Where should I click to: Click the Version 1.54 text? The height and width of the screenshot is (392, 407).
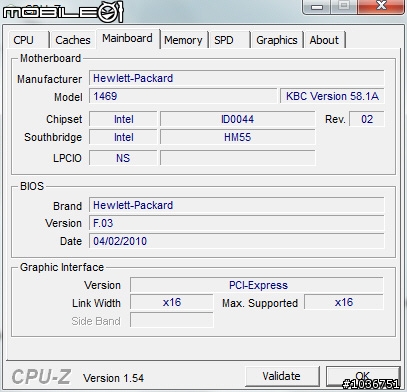(113, 378)
